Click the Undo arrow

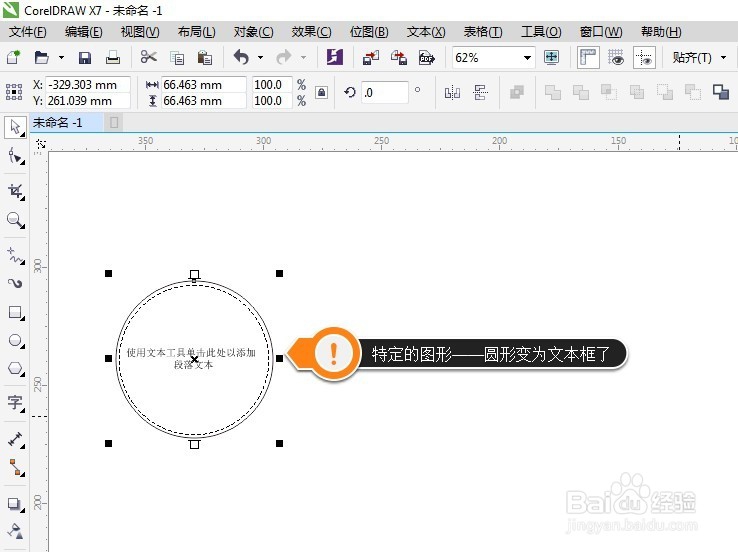(x=241, y=57)
